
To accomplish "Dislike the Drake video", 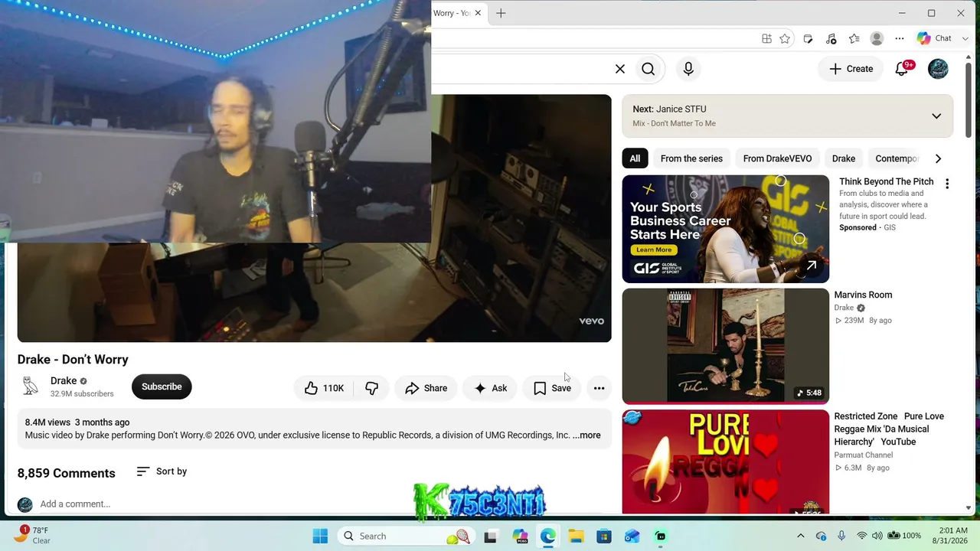I will click(371, 388).
